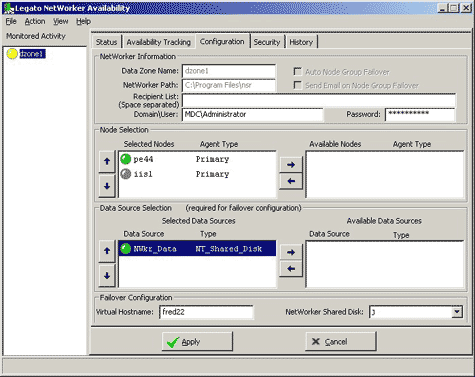
Task: Click the NetWorker Path field
Action: coord(229,85)
